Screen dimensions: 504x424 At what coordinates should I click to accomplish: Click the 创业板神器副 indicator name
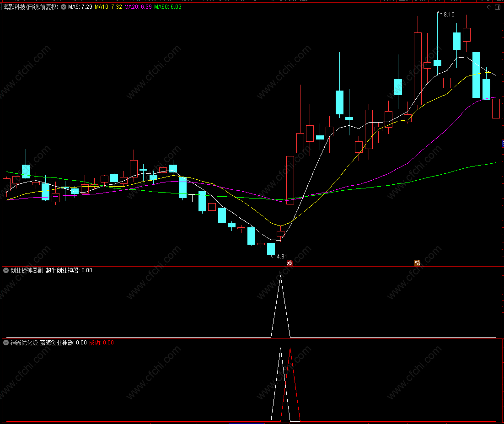coord(27,270)
